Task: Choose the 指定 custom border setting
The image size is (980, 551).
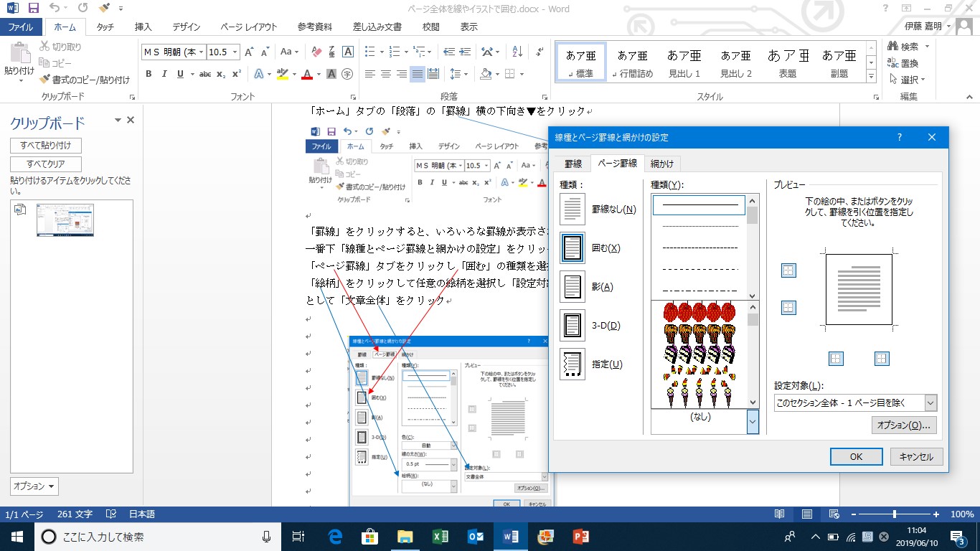Action: tap(573, 364)
